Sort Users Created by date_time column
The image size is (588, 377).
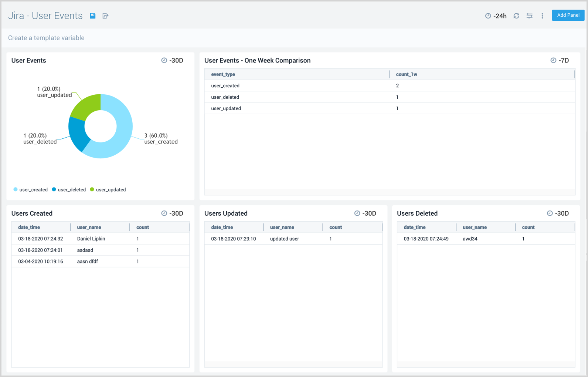pos(29,227)
